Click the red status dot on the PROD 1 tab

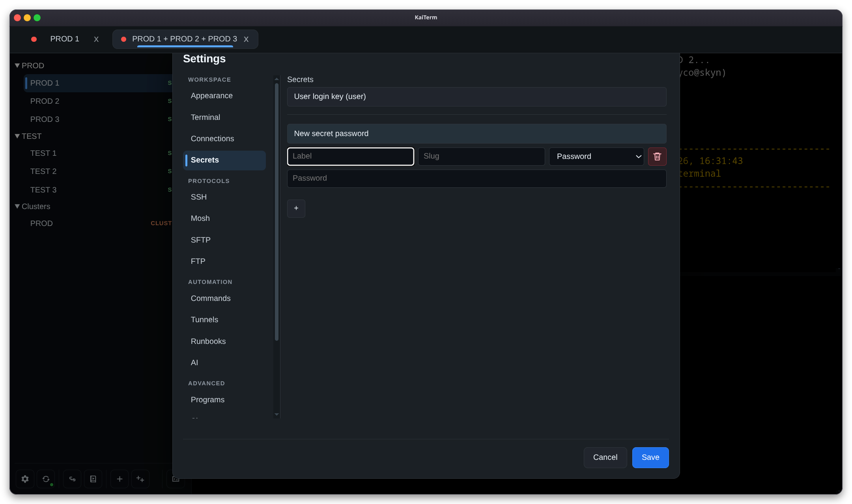[34, 39]
